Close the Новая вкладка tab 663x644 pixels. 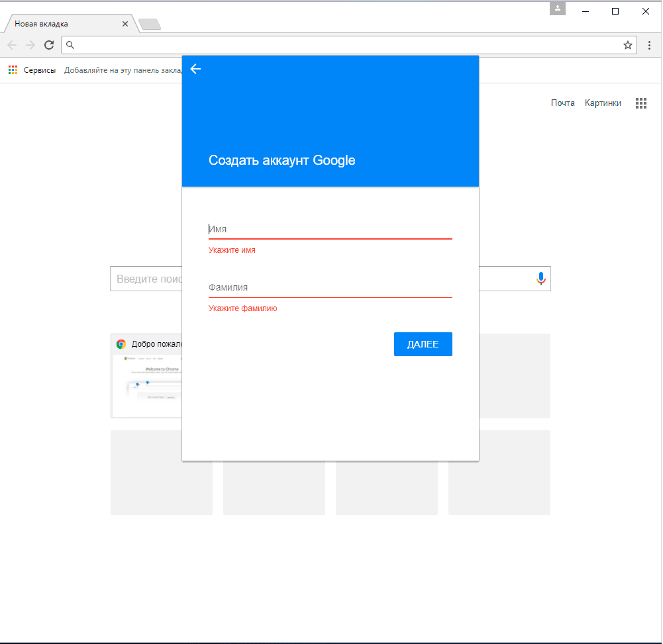[x=125, y=24]
